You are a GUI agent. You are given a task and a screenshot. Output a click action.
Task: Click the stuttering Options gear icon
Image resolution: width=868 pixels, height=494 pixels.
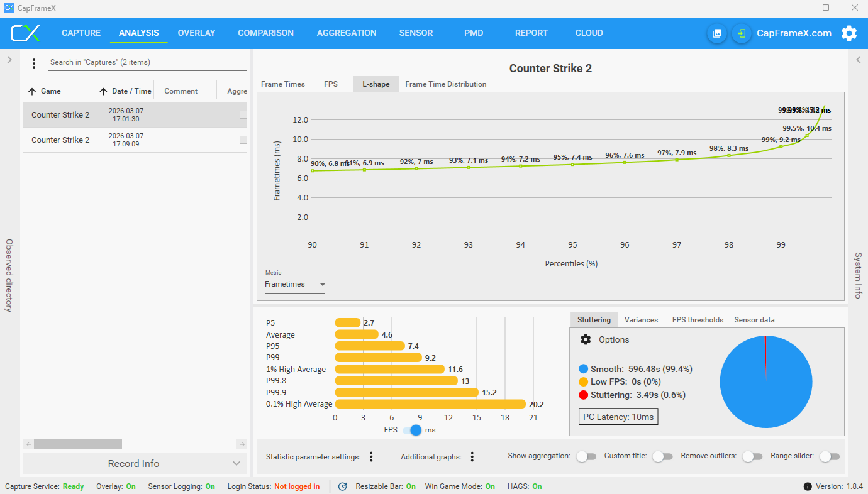(586, 339)
